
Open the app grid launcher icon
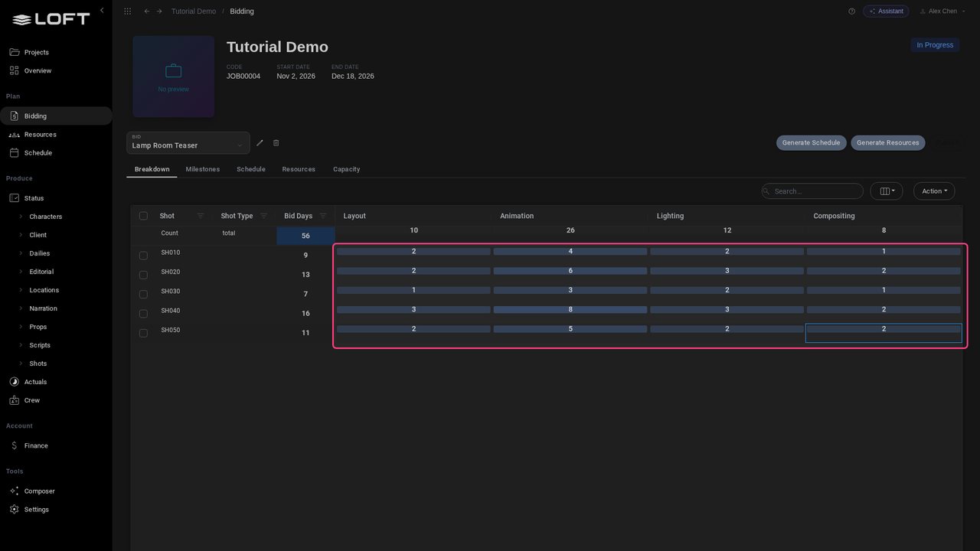click(127, 11)
